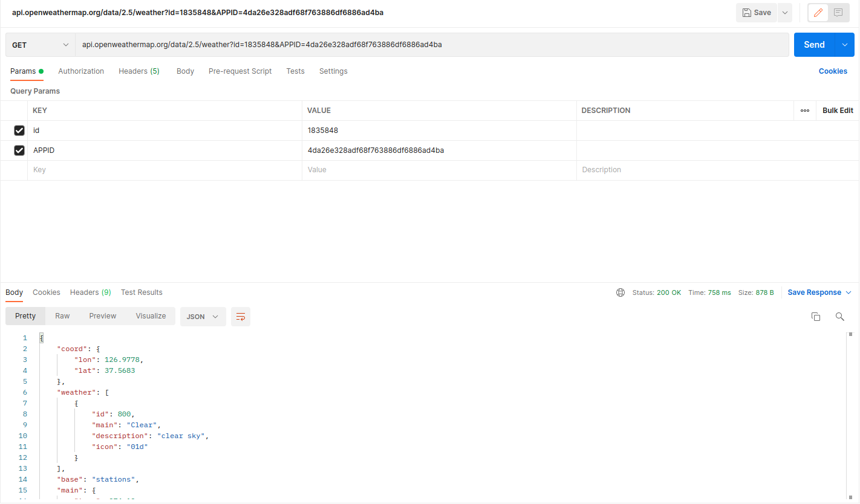The width and height of the screenshot is (860, 504).
Task: Open the Cookies link
Action: (x=833, y=71)
